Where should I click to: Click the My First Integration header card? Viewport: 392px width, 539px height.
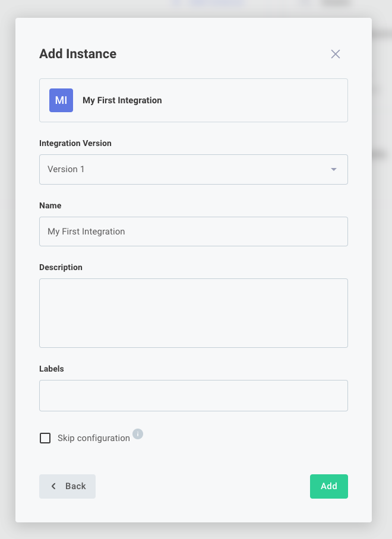pyautogui.click(x=193, y=100)
